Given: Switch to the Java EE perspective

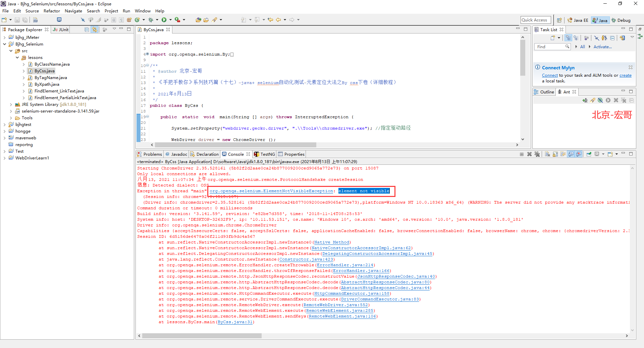Looking at the screenshot, I should coord(578,20).
